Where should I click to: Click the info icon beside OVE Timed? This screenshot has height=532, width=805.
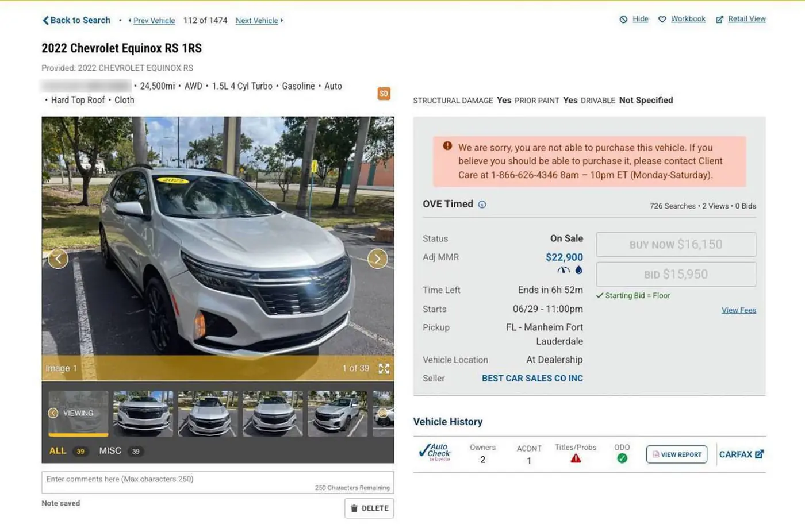[x=482, y=205]
